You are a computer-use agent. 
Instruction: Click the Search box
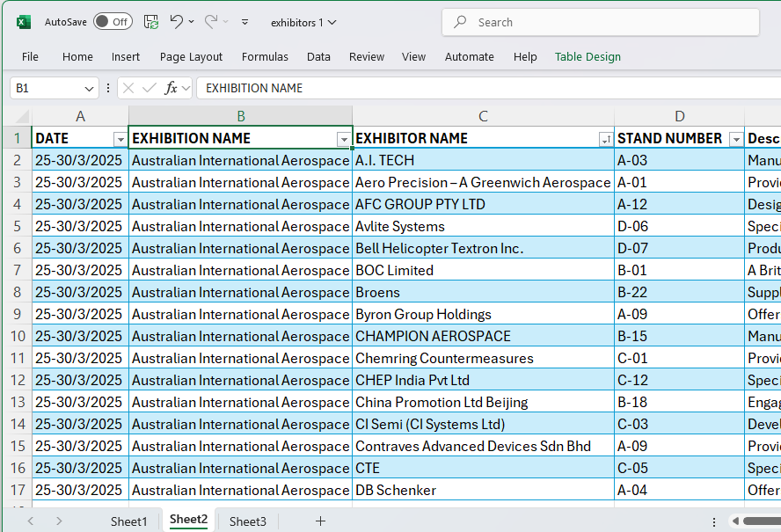pyautogui.click(x=600, y=22)
